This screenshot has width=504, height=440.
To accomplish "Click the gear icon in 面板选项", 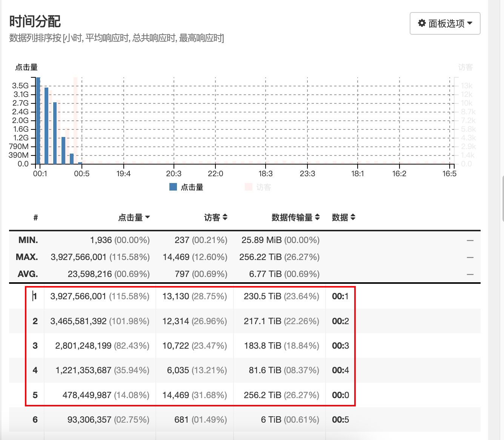I will pyautogui.click(x=422, y=23).
